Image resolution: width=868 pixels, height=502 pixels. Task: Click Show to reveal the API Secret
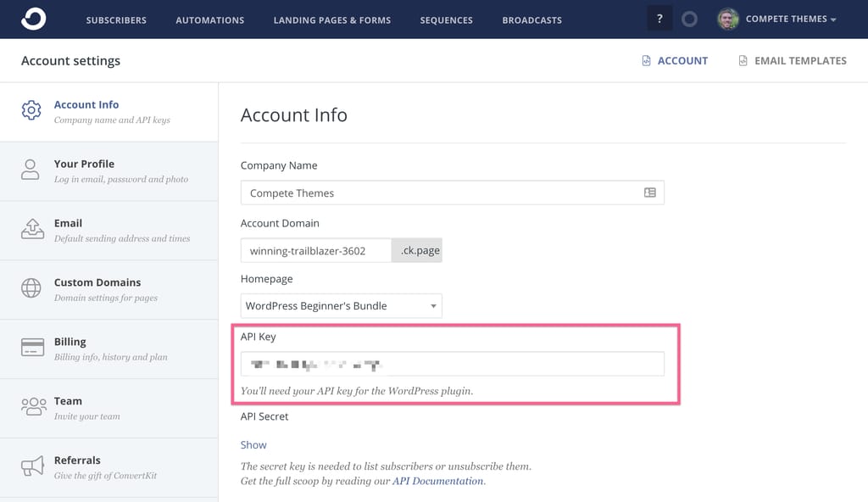pyautogui.click(x=253, y=445)
